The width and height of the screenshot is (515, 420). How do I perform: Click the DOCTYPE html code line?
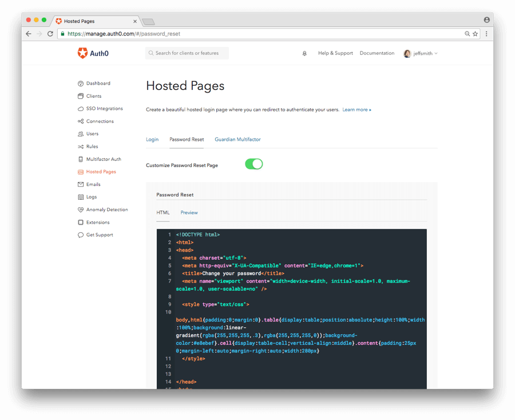coord(198,235)
